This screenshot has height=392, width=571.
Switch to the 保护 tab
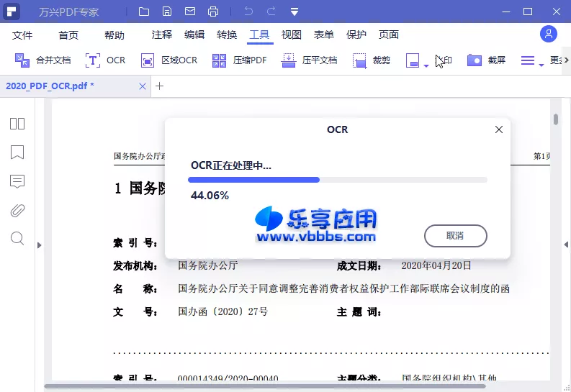click(356, 35)
